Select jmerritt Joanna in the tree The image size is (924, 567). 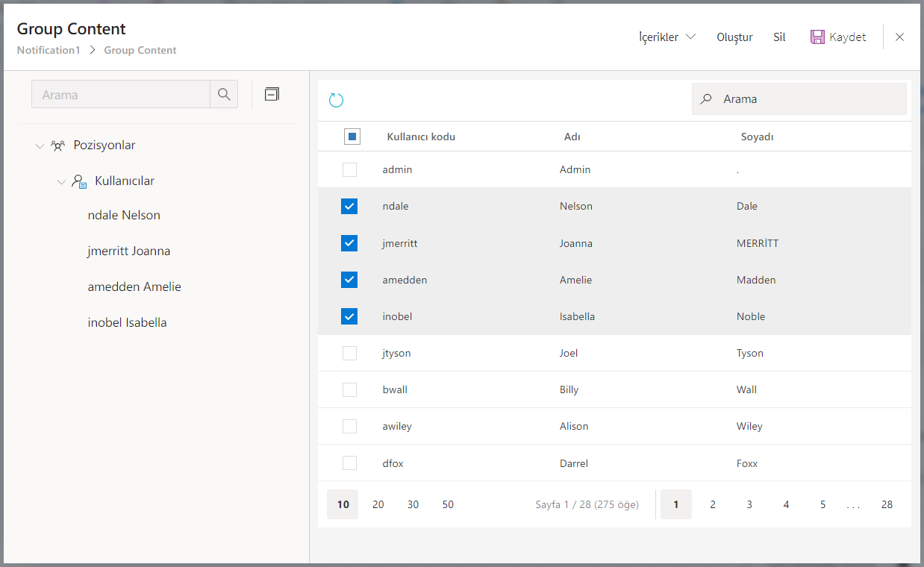(x=129, y=251)
